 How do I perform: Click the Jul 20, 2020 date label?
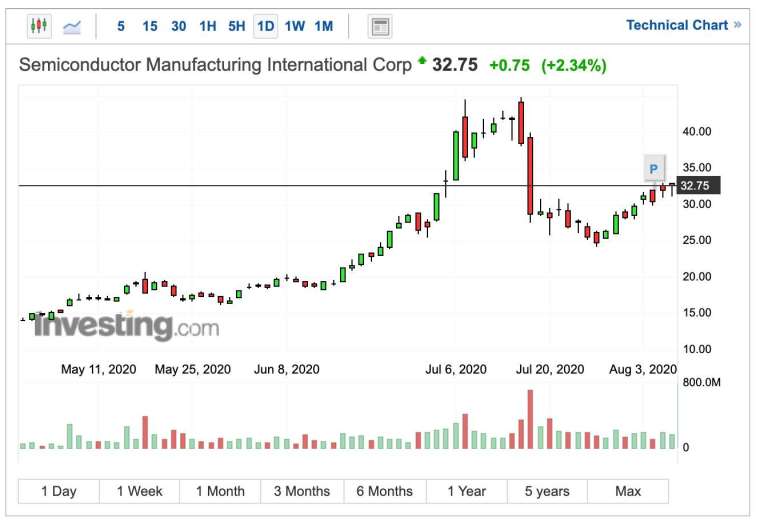point(550,369)
